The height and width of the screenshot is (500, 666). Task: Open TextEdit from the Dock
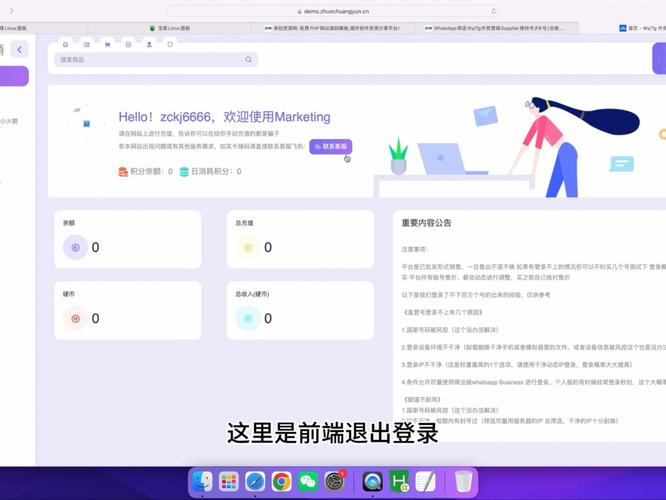click(426, 482)
